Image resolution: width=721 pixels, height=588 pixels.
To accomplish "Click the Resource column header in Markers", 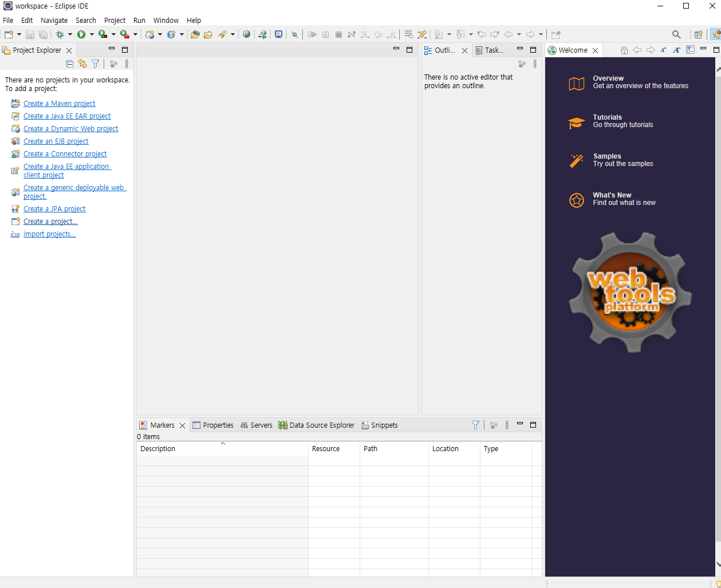I will (334, 449).
